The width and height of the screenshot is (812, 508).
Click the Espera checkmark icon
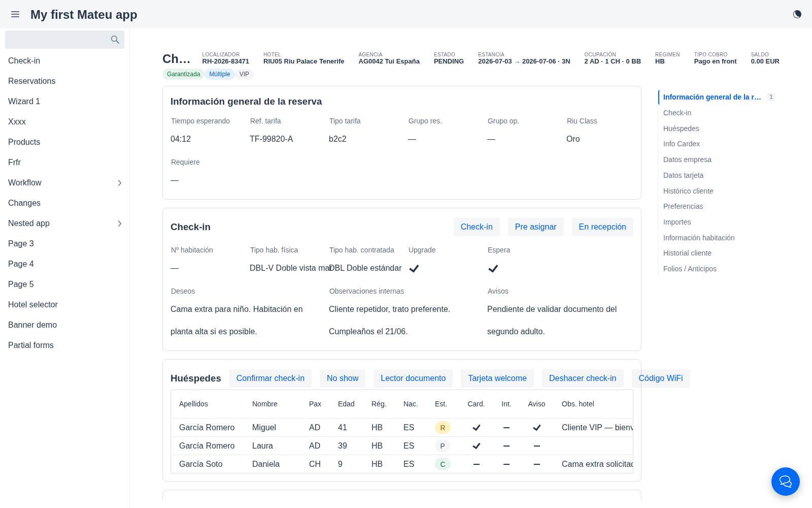493,268
